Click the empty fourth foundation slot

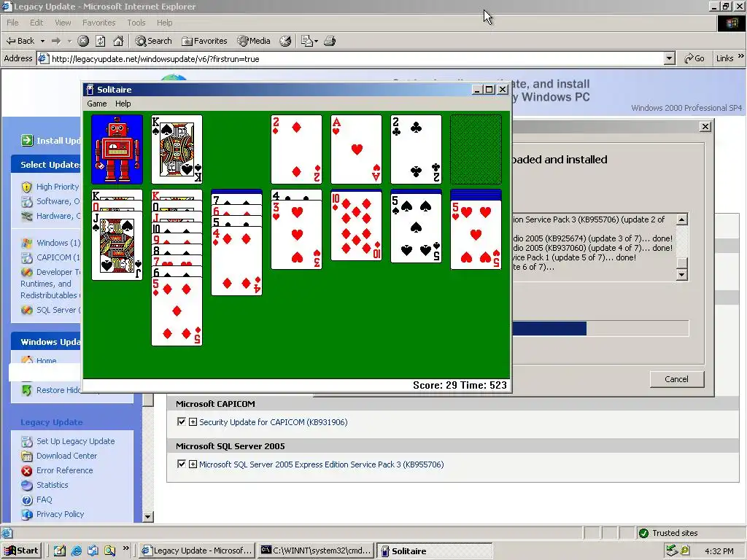(x=476, y=149)
